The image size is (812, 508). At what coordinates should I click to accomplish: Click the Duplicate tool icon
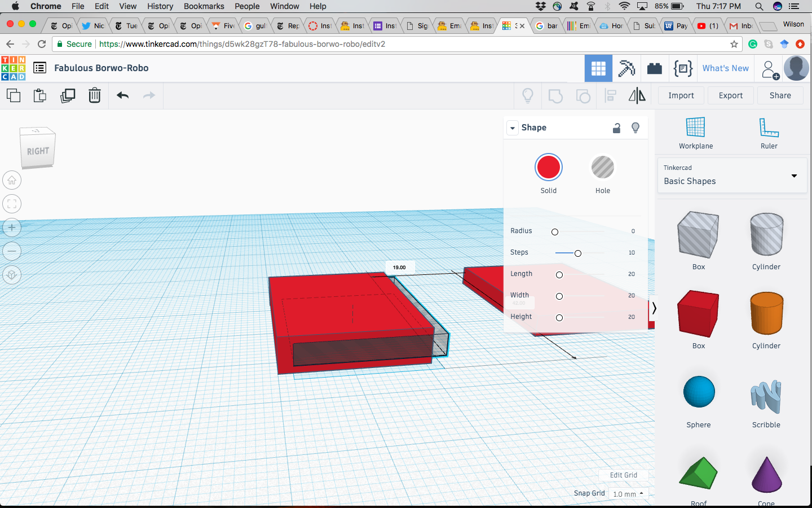pos(68,95)
